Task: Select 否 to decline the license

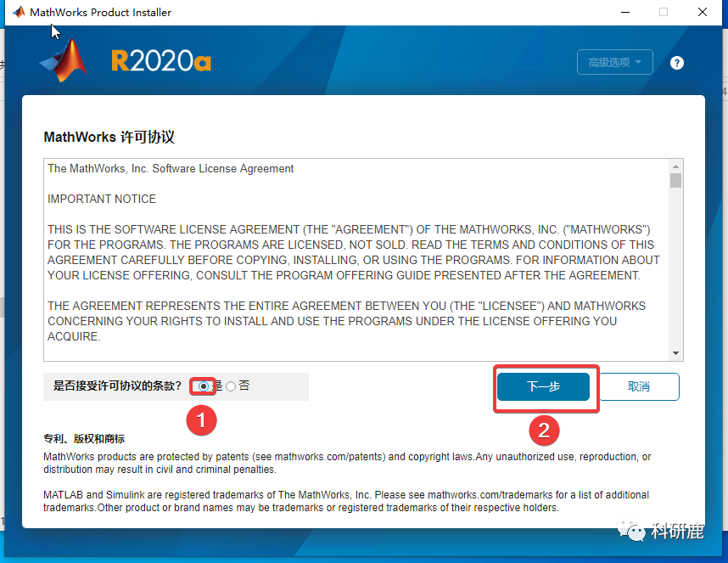Action: [x=231, y=386]
